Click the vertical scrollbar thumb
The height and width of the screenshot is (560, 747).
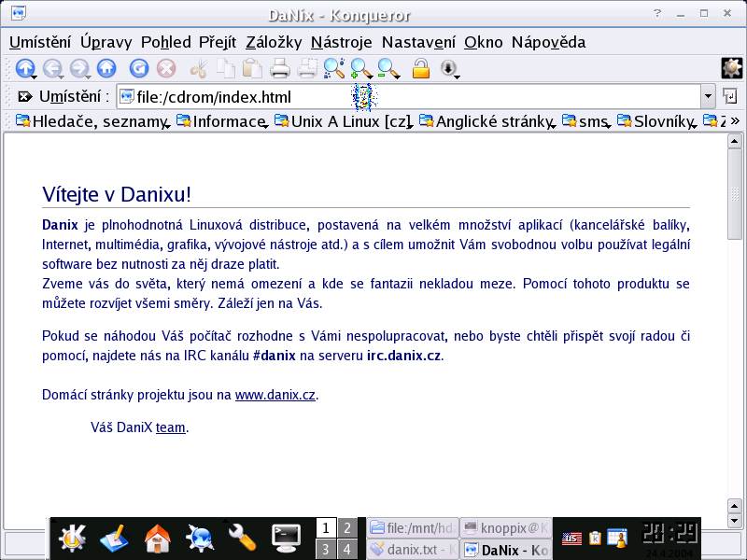pyautogui.click(x=735, y=194)
